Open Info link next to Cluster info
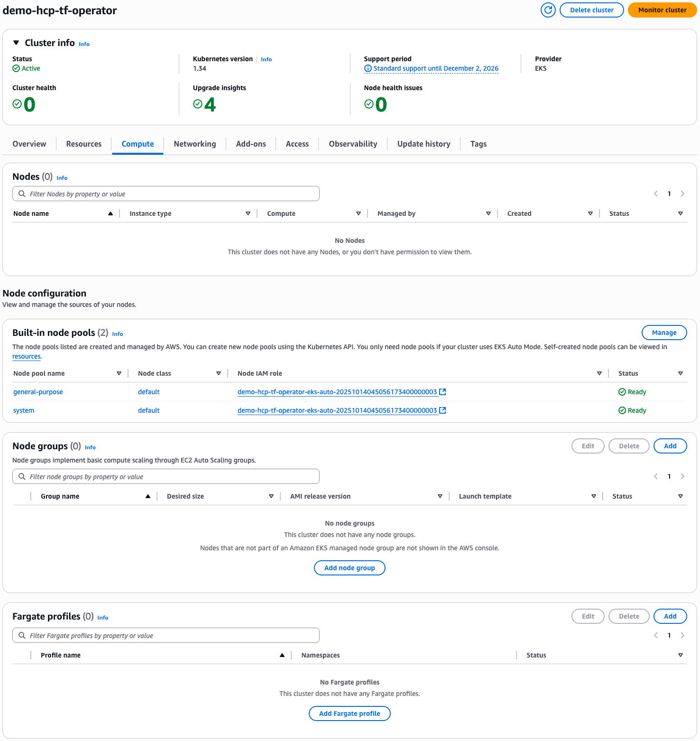Viewport: 700px width, 741px height. (x=84, y=44)
